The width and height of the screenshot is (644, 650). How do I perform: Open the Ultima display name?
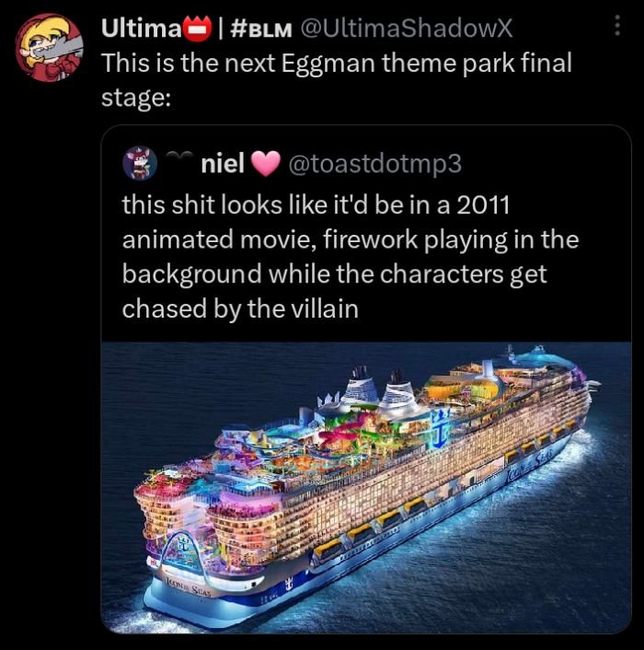pos(142,29)
